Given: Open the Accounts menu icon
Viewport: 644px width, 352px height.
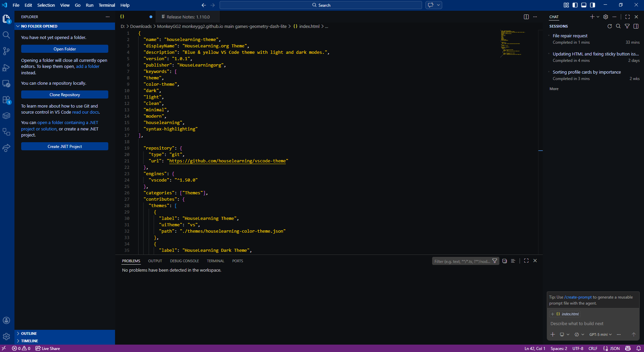Looking at the screenshot, I should tap(6, 320).
